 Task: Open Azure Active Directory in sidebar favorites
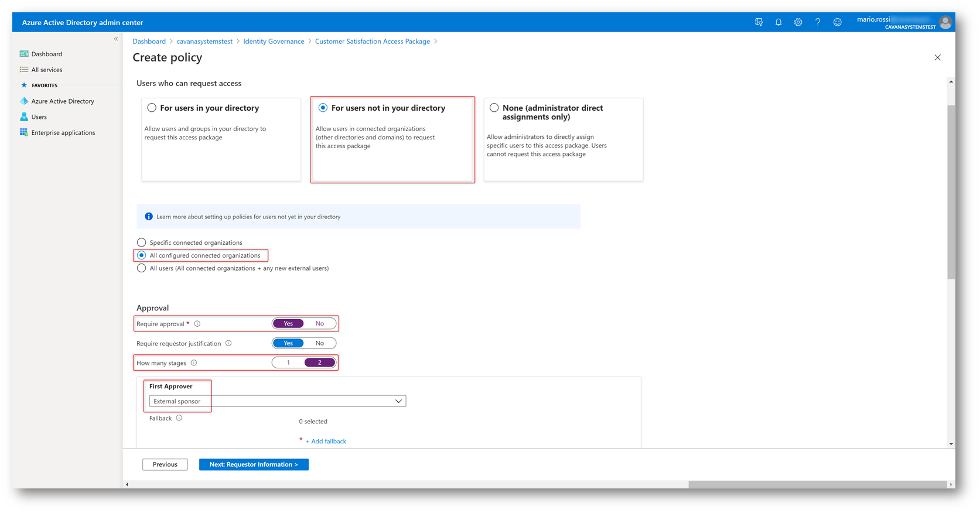click(63, 101)
